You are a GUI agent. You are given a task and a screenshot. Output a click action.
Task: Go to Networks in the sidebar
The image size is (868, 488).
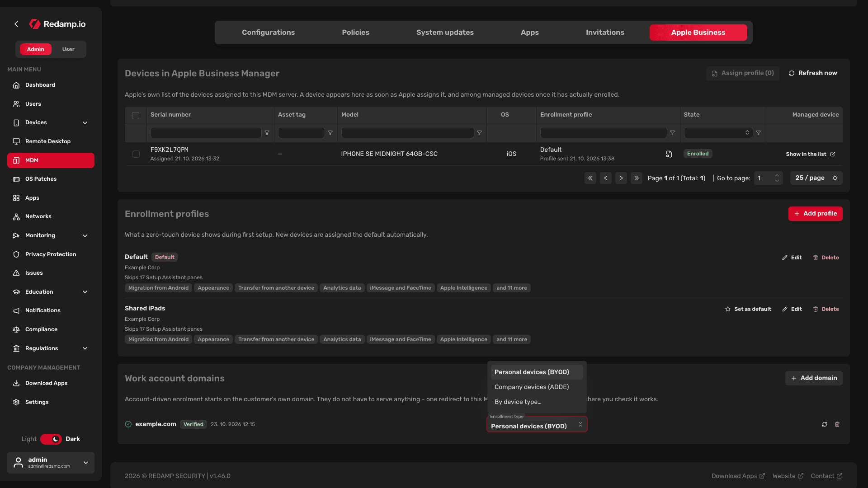[x=51, y=216]
